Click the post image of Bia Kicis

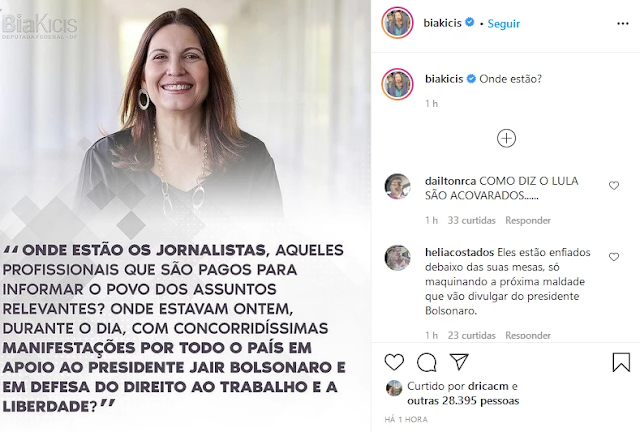point(185,216)
